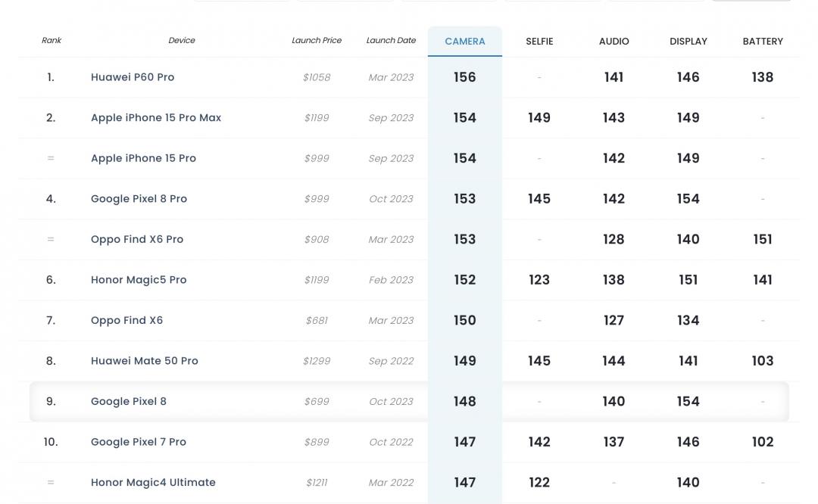
Task: Choose the BATTERY tab header
Action: coord(763,42)
